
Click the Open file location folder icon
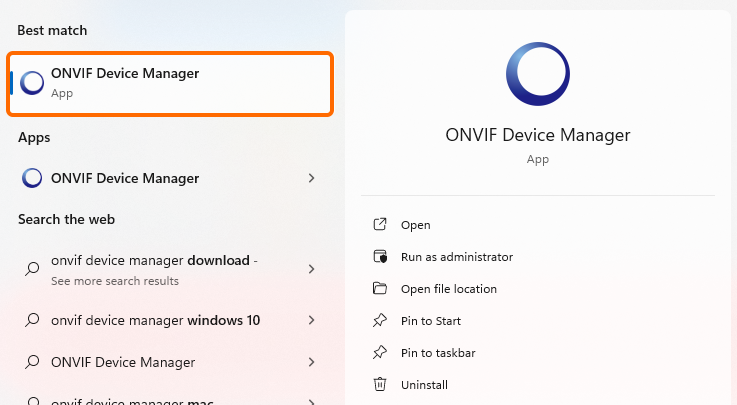click(379, 289)
